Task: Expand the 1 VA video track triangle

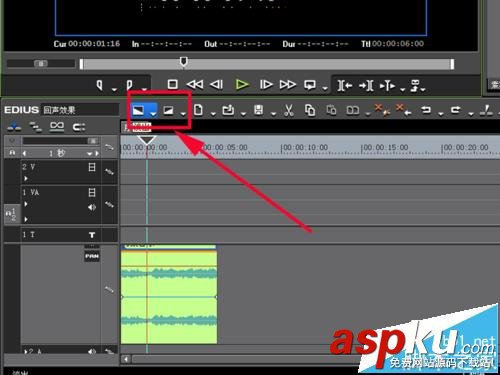Action: point(26,204)
